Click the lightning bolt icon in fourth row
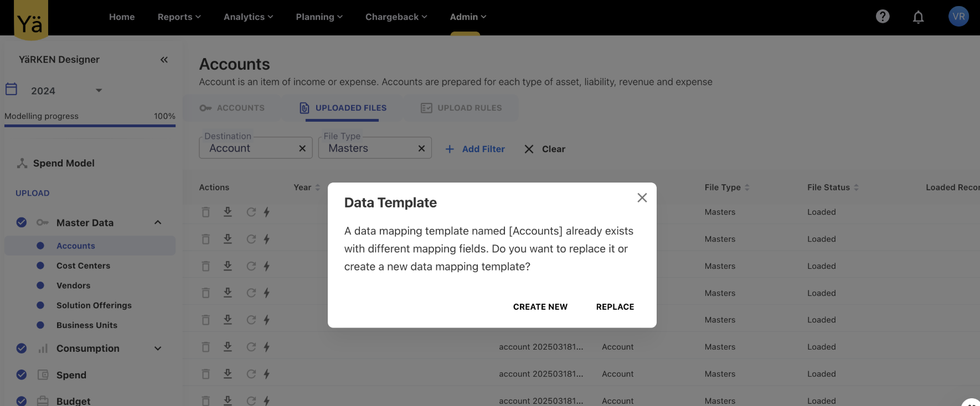The height and width of the screenshot is (406, 980). tap(266, 293)
